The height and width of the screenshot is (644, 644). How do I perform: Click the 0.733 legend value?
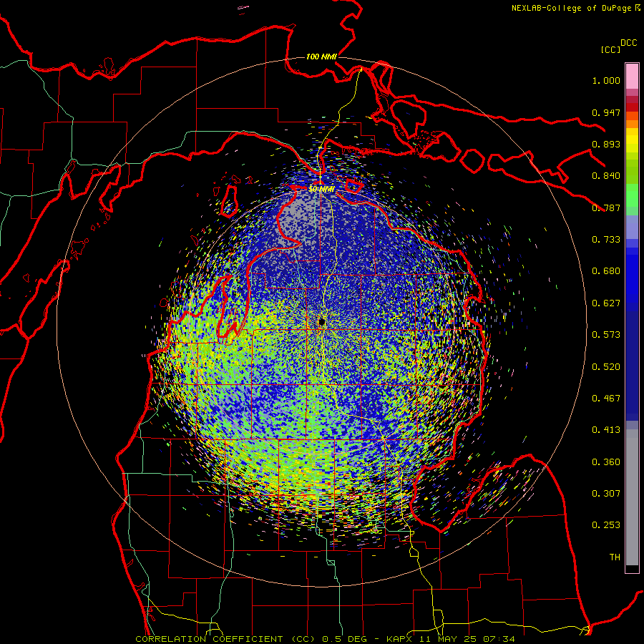(x=606, y=240)
